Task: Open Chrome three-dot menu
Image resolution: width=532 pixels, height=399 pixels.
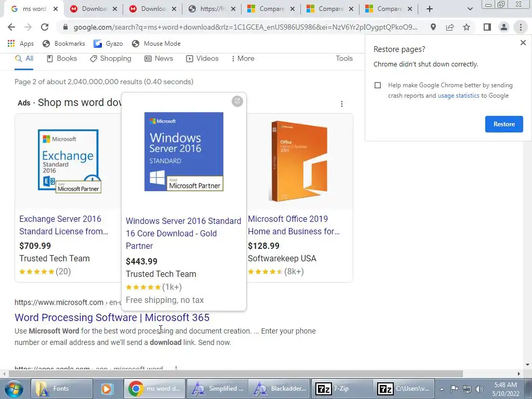Action: coord(521,27)
